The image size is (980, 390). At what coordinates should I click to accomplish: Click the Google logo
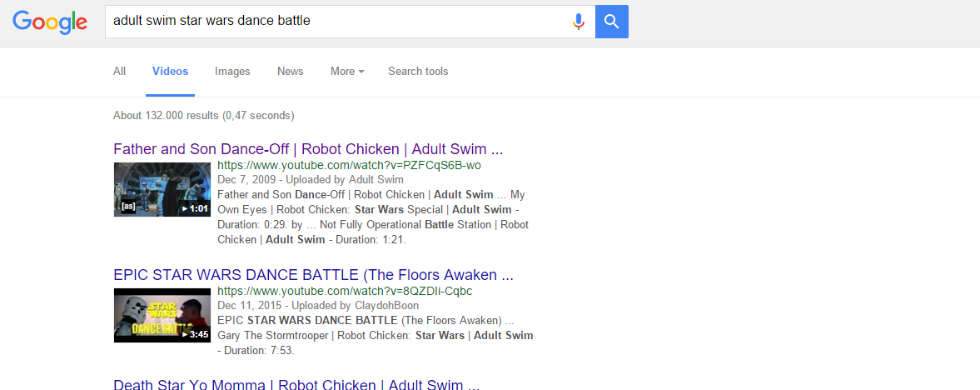[x=50, y=22]
